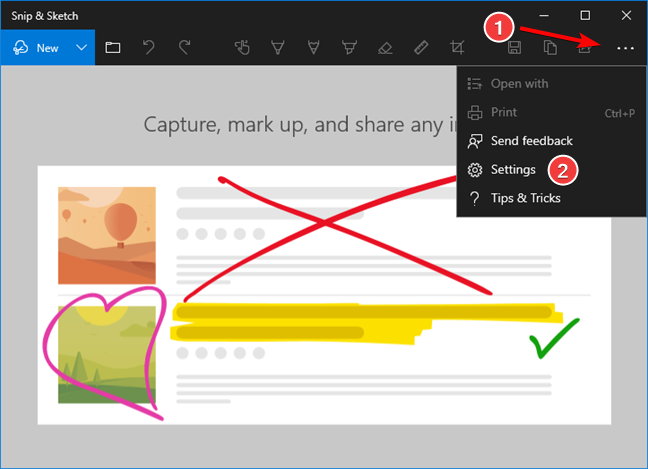Screen dimensions: 648x469
Task: Open Tips & Tricks menu item
Action: point(525,198)
